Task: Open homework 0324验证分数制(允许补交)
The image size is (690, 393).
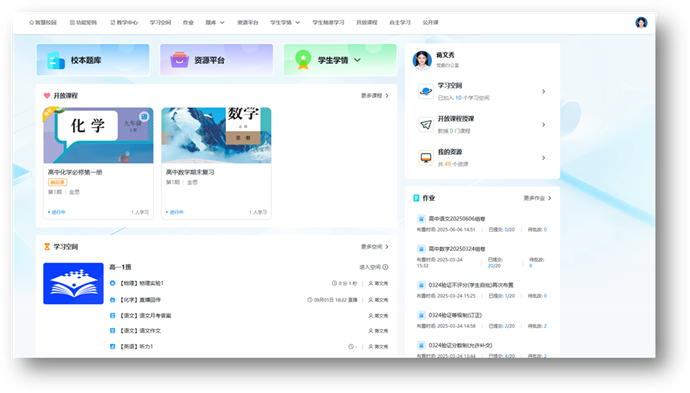Action: (460, 345)
